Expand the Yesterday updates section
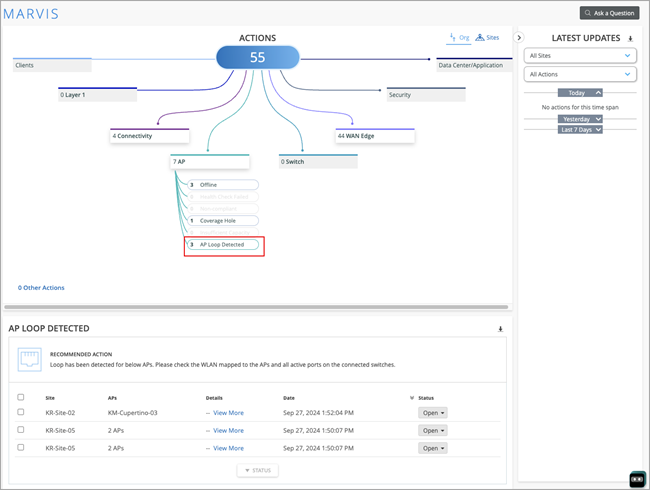 point(580,119)
